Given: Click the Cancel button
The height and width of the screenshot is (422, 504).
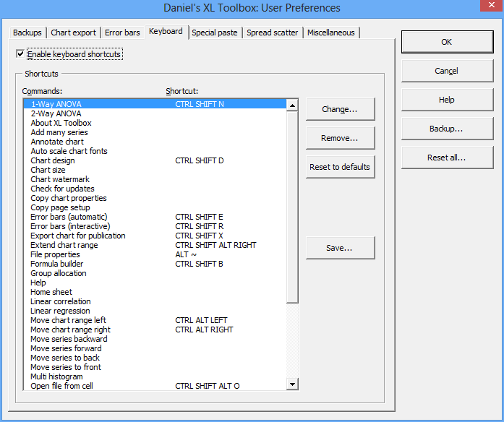Looking at the screenshot, I should pyautogui.click(x=447, y=71).
